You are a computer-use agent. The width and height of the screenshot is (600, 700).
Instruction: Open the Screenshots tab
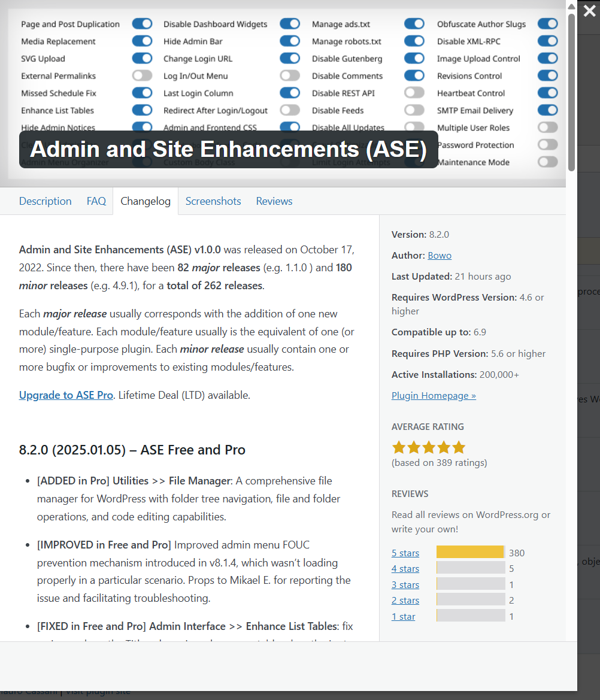(213, 201)
